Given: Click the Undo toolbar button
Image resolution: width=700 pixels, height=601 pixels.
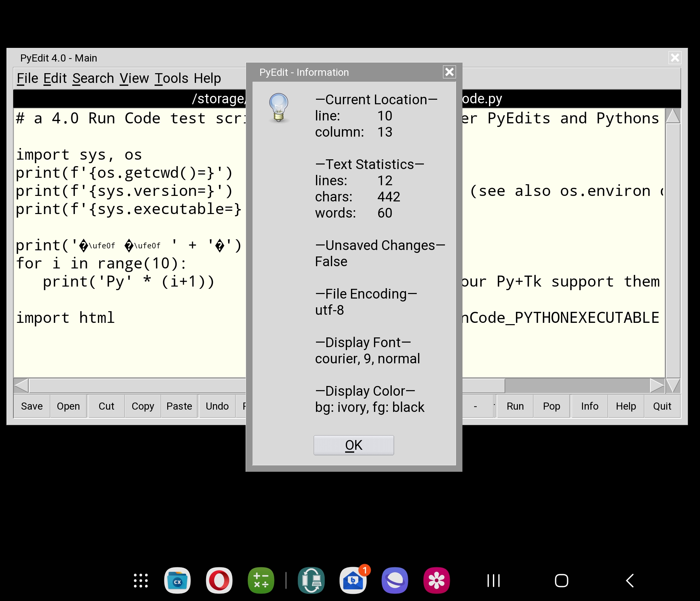Looking at the screenshot, I should pyautogui.click(x=217, y=406).
